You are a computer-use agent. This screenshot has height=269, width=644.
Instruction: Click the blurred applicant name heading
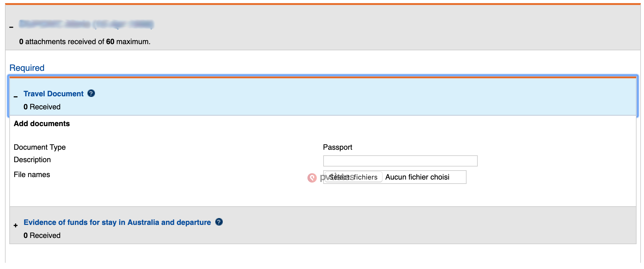pyautogui.click(x=86, y=24)
